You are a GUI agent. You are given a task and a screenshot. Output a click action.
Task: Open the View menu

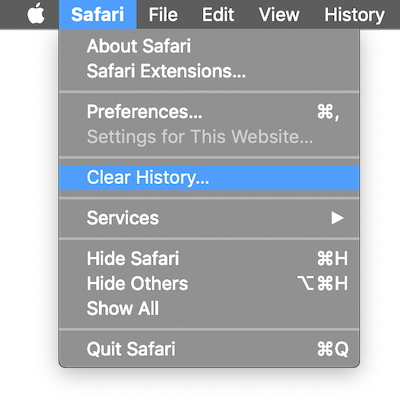pos(279,14)
